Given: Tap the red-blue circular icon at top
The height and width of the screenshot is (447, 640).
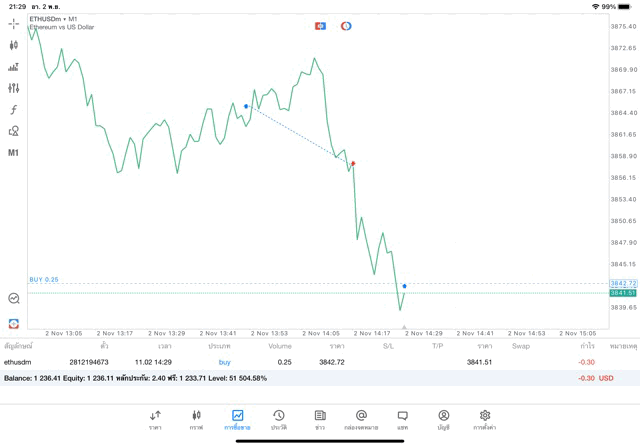Looking at the screenshot, I should (346, 26).
